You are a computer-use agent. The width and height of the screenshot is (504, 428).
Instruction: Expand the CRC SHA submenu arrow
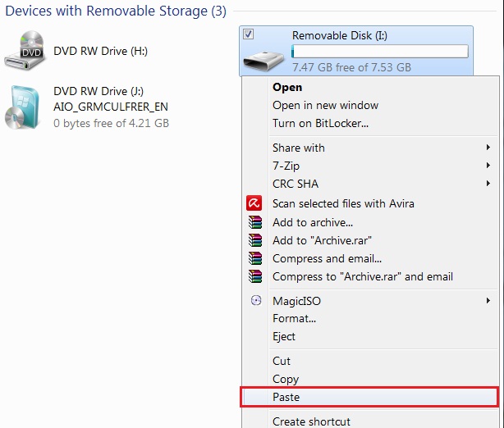pyautogui.click(x=488, y=184)
